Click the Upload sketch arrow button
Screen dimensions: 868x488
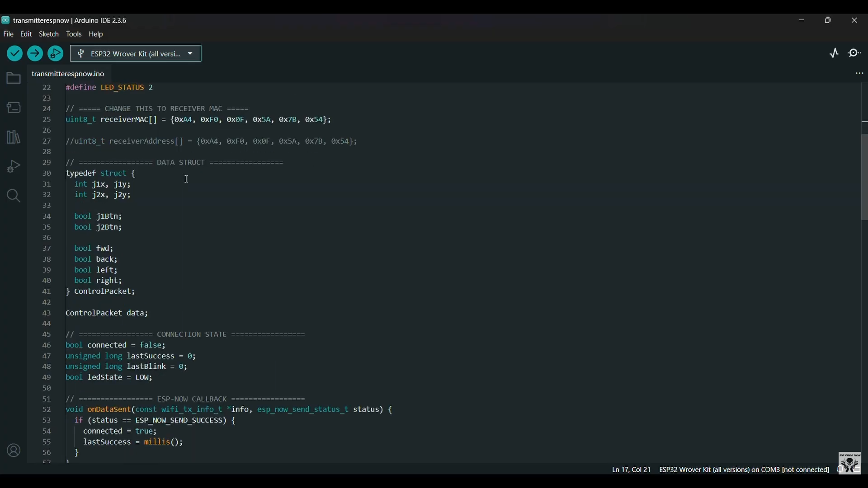[x=35, y=54]
